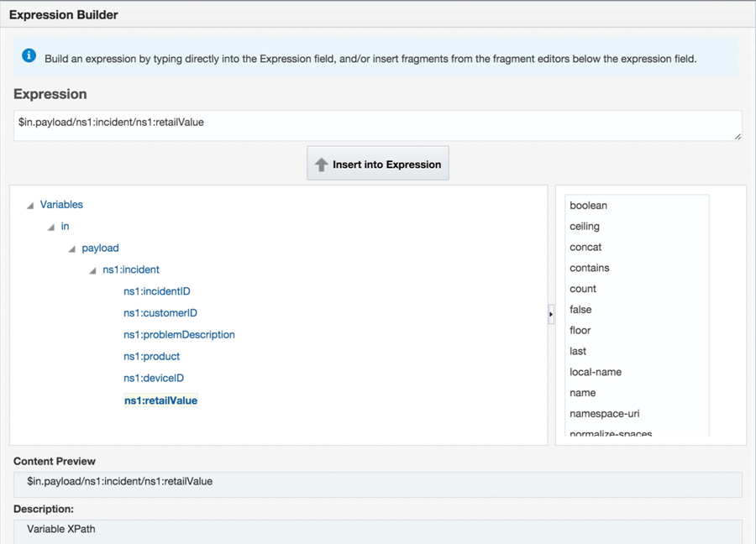The image size is (756, 544).
Task: Select the ns1:product element
Action: tap(151, 357)
